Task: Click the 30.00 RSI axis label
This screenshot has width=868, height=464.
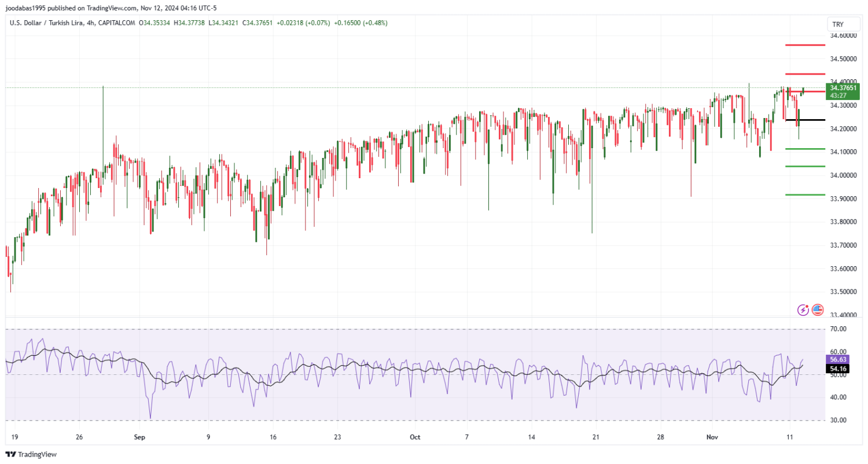Action: pos(838,420)
